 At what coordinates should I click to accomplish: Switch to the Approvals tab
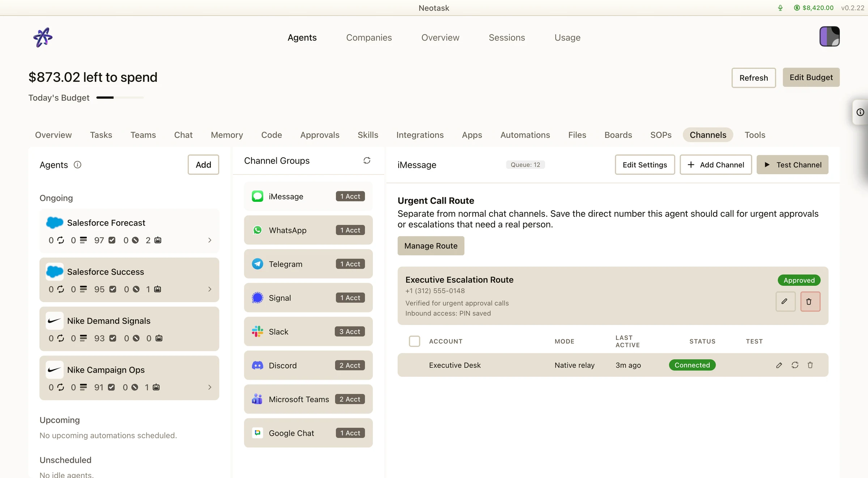click(x=320, y=135)
